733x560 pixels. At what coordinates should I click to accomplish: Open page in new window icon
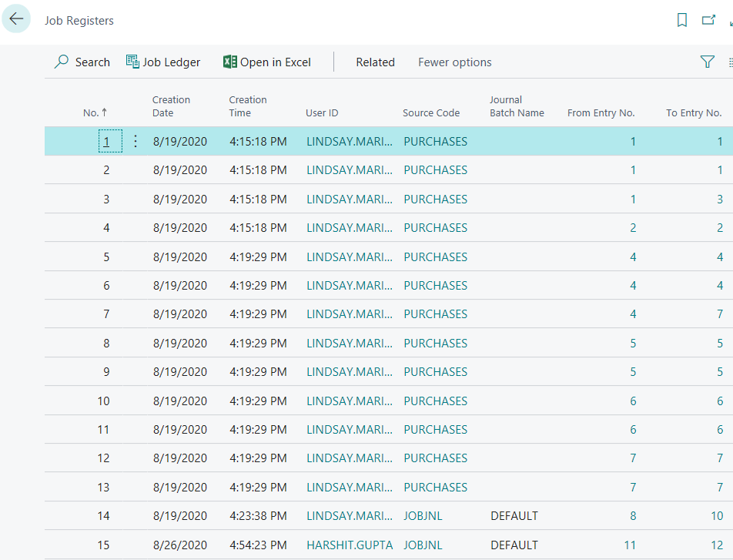[708, 21]
